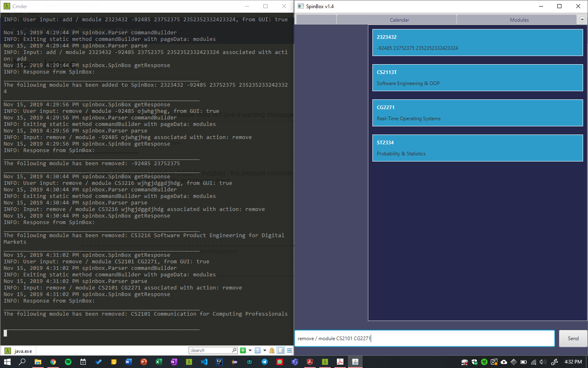588x368 pixels.
Task: Open the Wi-Fi network tray icon
Action: [533, 362]
